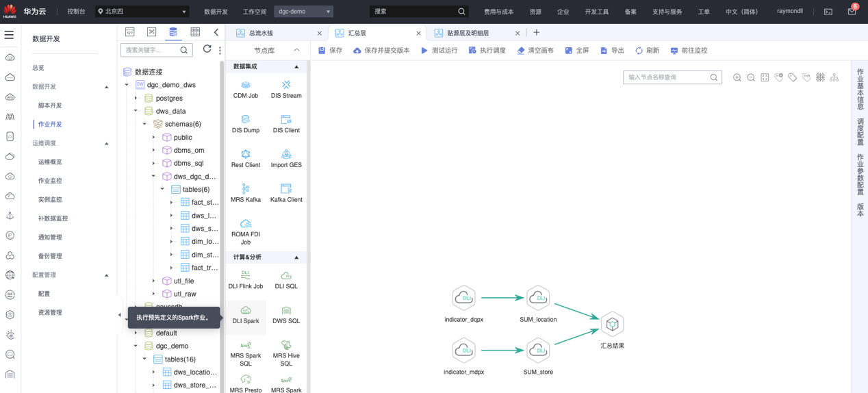Click the indicator_dqpx node on canvas
The width and height of the screenshot is (868, 393).
pos(464,298)
